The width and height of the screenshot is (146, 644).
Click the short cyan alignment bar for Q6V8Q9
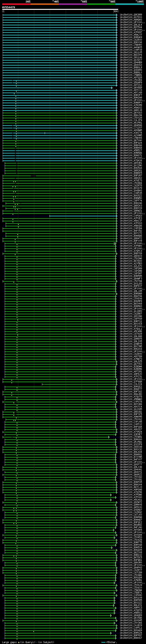coord(57,88)
